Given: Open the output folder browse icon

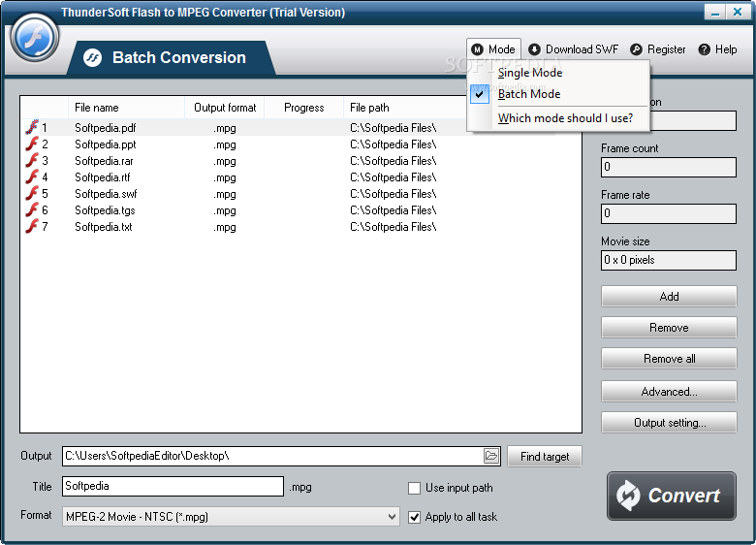Looking at the screenshot, I should [490, 456].
